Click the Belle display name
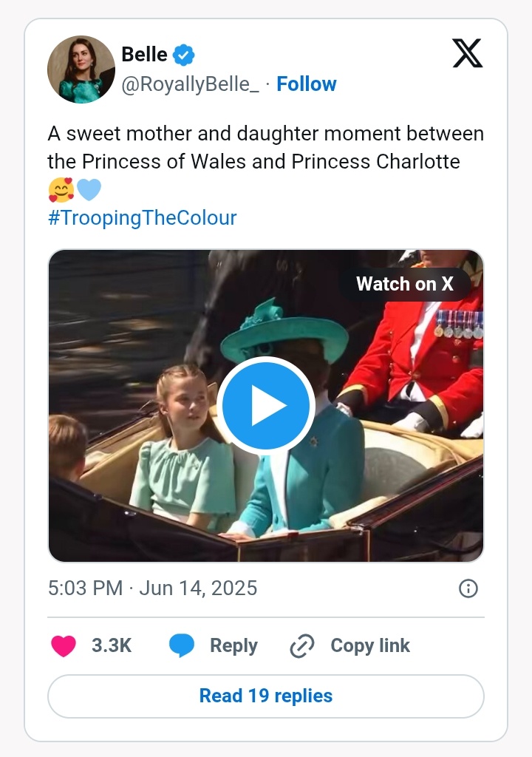This screenshot has width=532, height=757. [x=144, y=54]
